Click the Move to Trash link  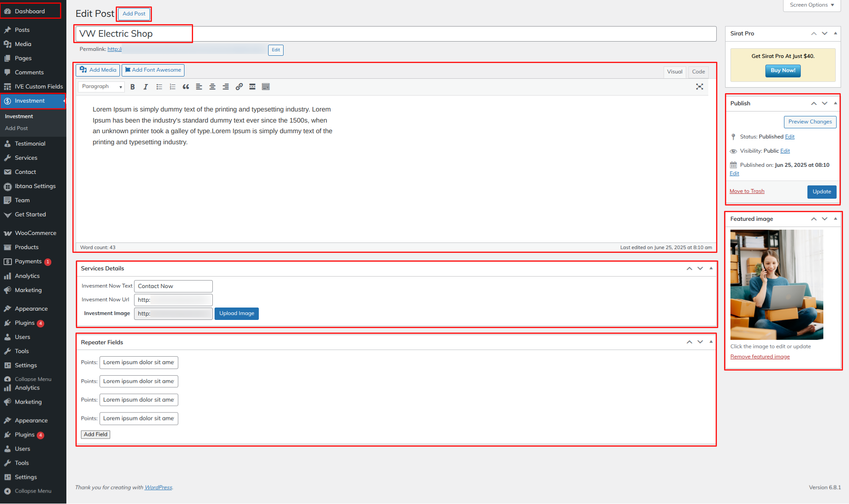pos(747,191)
